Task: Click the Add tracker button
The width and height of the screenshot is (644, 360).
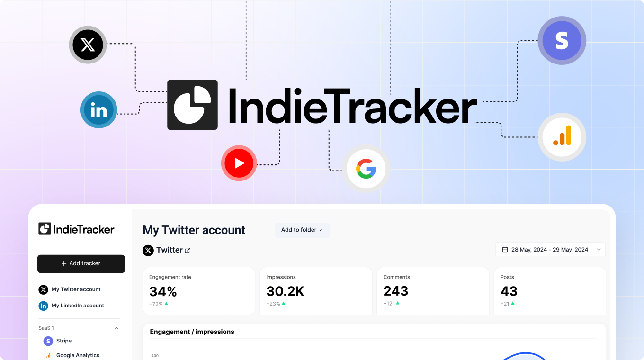Action: [81, 264]
